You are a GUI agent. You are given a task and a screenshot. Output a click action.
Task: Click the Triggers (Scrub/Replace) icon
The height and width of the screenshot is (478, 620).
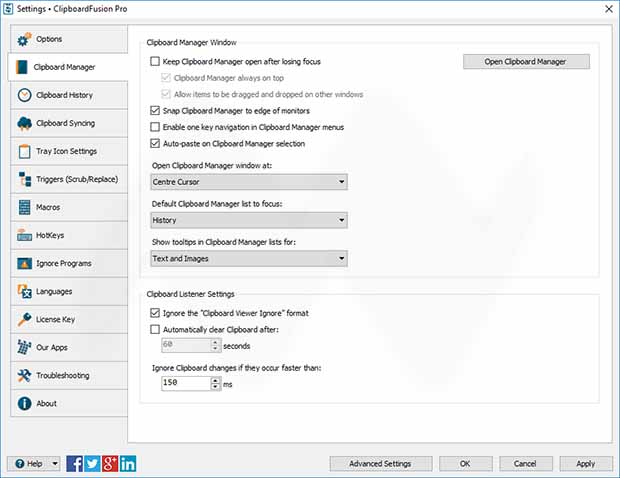24,179
